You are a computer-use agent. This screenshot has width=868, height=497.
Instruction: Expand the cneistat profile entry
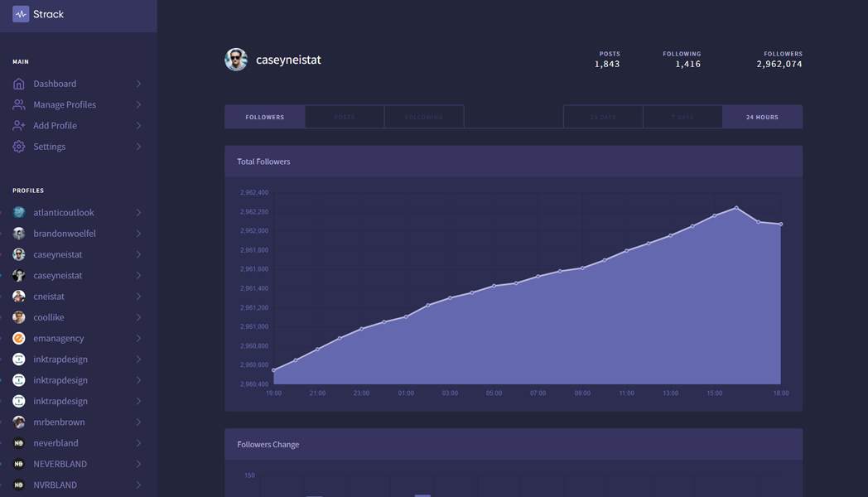pyautogui.click(x=140, y=296)
